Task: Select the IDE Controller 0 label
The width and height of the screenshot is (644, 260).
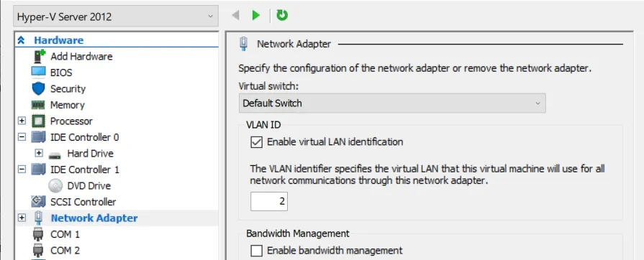Action: (x=85, y=137)
